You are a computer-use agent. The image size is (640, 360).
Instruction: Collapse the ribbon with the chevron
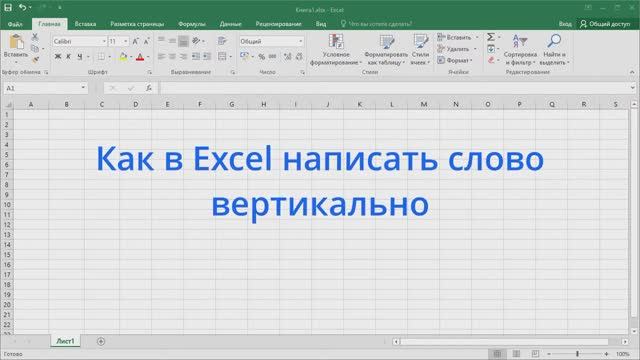pyautogui.click(x=632, y=72)
